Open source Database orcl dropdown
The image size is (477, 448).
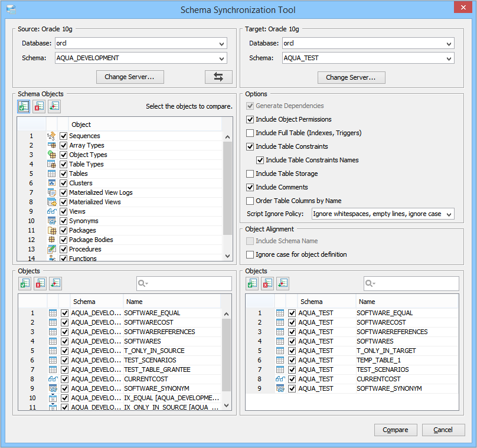click(222, 44)
